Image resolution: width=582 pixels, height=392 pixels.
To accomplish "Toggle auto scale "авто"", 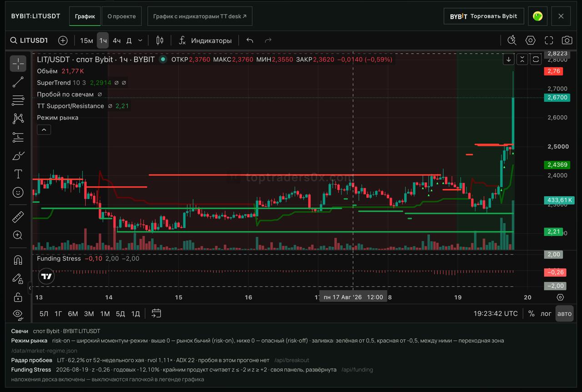I will tap(564, 313).
